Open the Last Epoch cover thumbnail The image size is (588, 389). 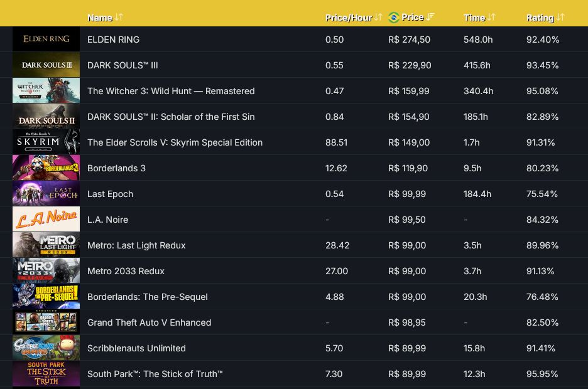pyautogui.click(x=46, y=194)
